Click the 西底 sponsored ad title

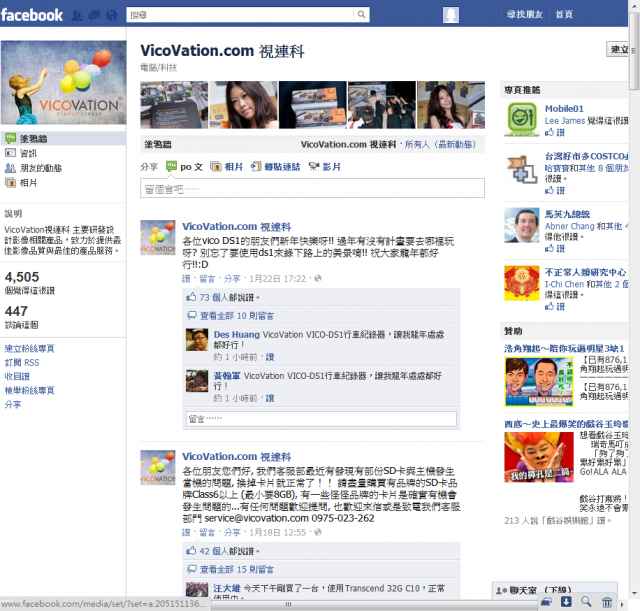click(x=566, y=424)
